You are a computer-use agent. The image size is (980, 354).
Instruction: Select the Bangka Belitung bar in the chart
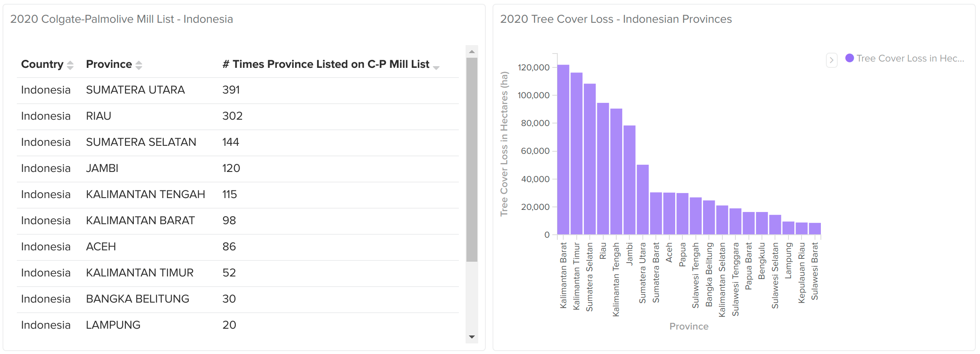pyautogui.click(x=709, y=217)
